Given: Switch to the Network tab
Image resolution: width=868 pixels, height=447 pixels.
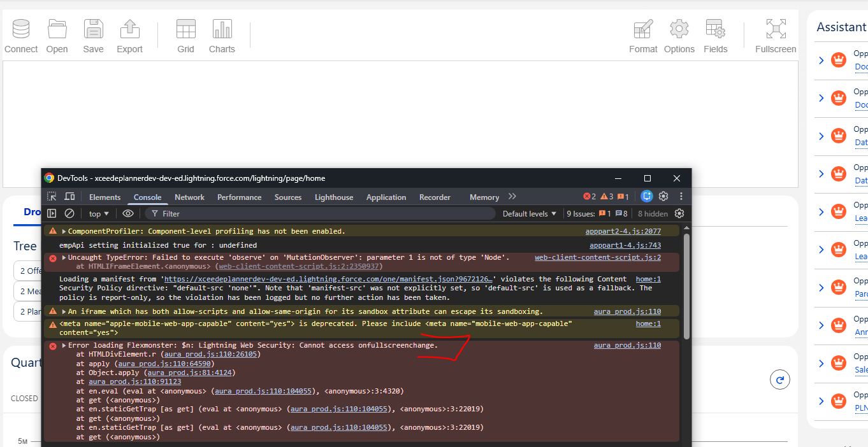Looking at the screenshot, I should (x=189, y=197).
